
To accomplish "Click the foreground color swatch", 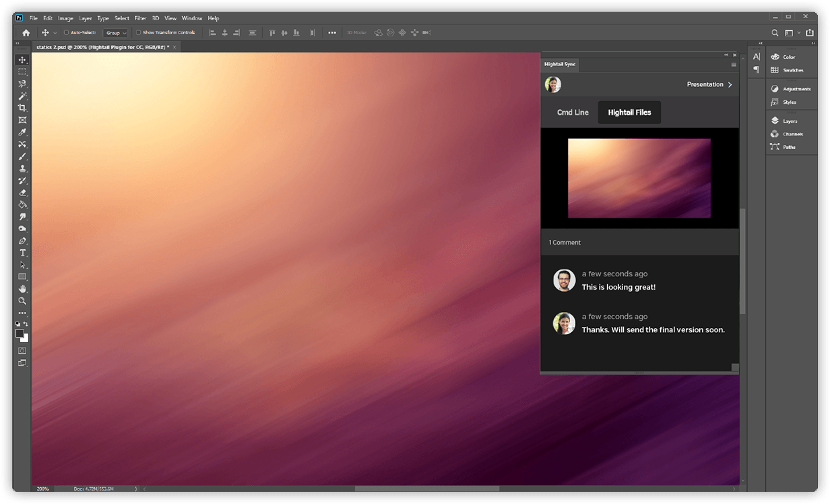I will 20,333.
